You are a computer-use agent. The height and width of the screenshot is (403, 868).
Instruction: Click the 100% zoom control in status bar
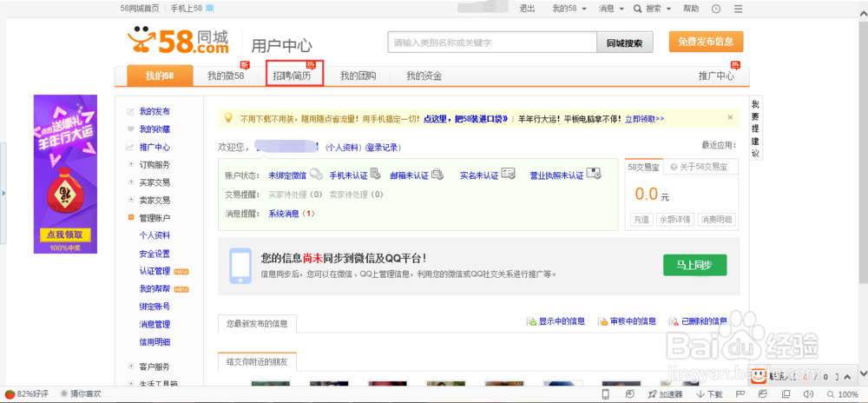(843, 394)
